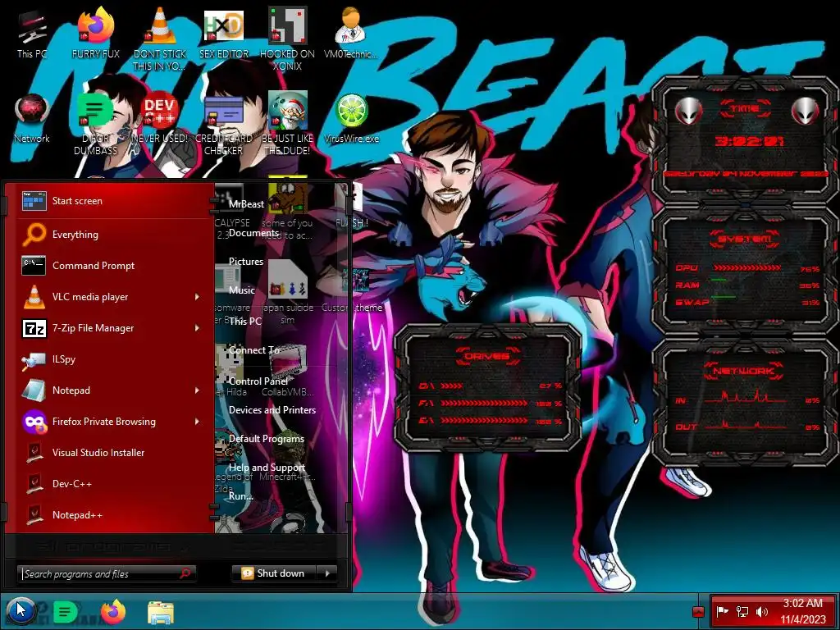Expand VLC media player jump list arrow
The width and height of the screenshot is (840, 630).
click(x=197, y=296)
